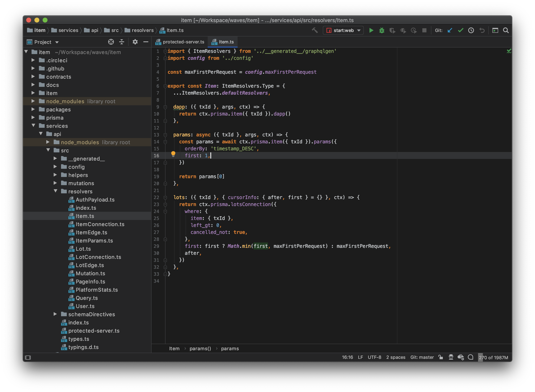The width and height of the screenshot is (535, 392).
Task: Click the Build hammer icon
Action: tap(315, 30)
